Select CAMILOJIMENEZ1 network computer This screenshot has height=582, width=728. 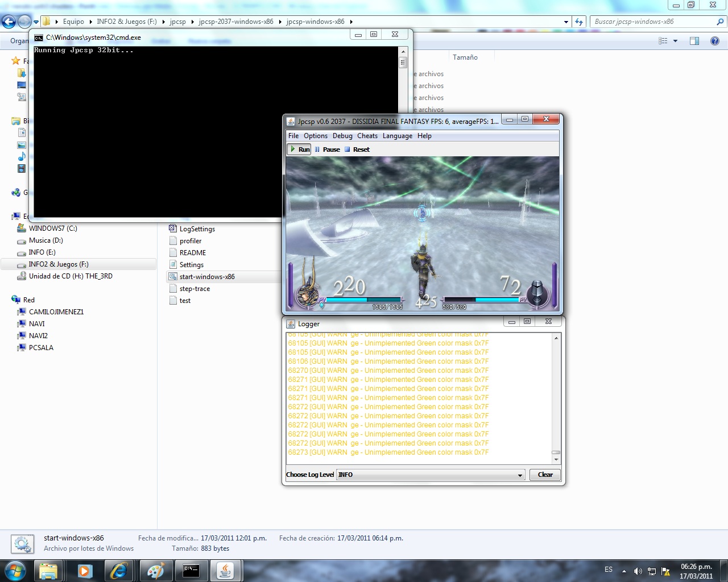point(56,312)
